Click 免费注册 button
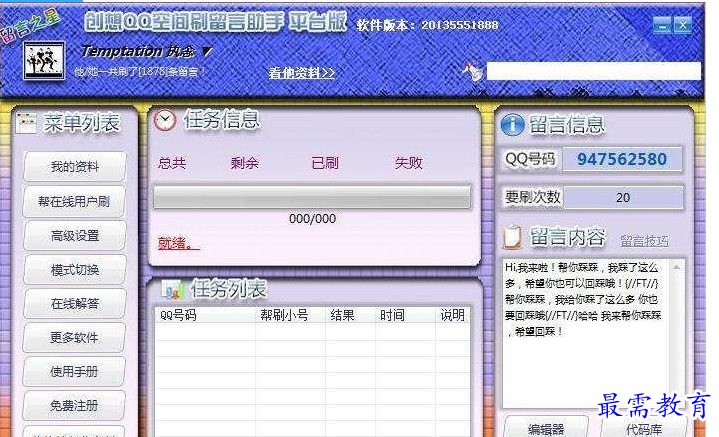This screenshot has width=719, height=437. [74, 405]
